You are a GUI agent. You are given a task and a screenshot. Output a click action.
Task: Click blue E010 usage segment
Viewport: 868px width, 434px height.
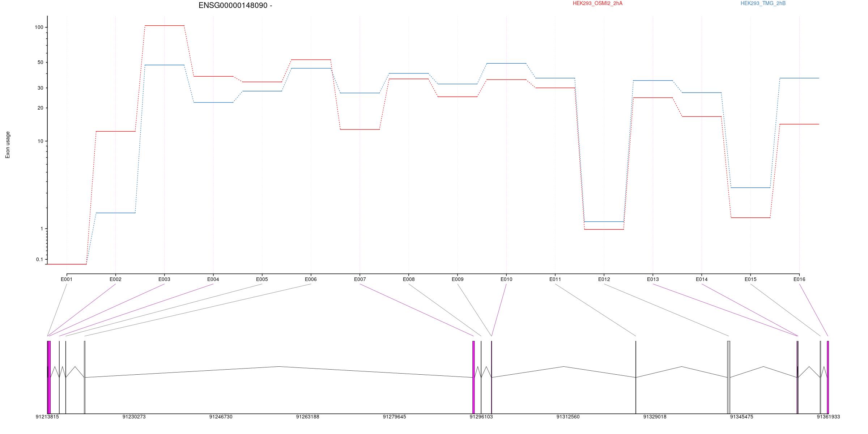click(506, 64)
